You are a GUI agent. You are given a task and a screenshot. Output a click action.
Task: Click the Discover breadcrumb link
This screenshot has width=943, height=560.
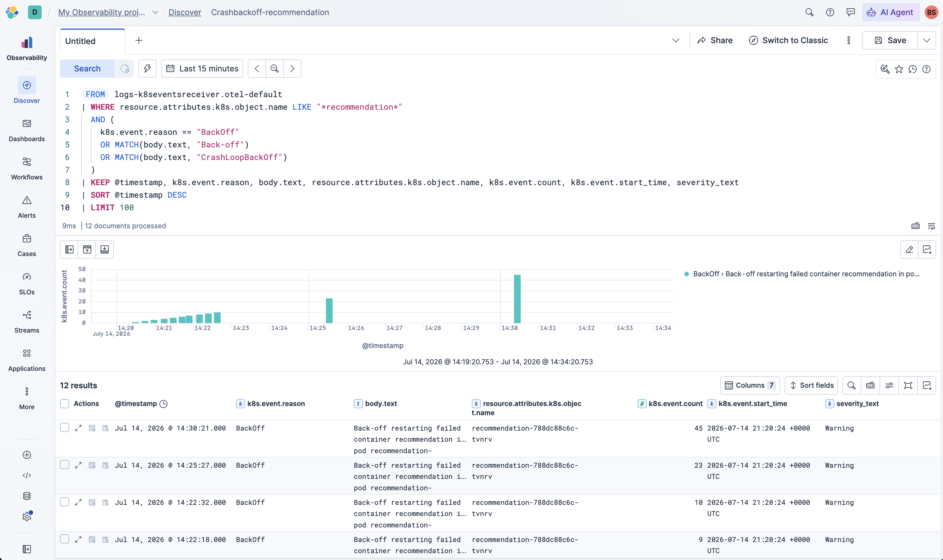click(x=185, y=12)
